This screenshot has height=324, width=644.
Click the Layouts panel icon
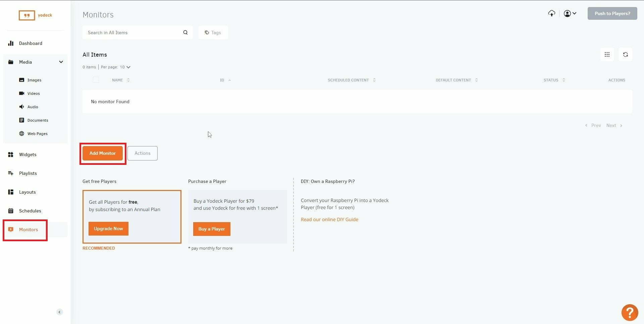11,192
